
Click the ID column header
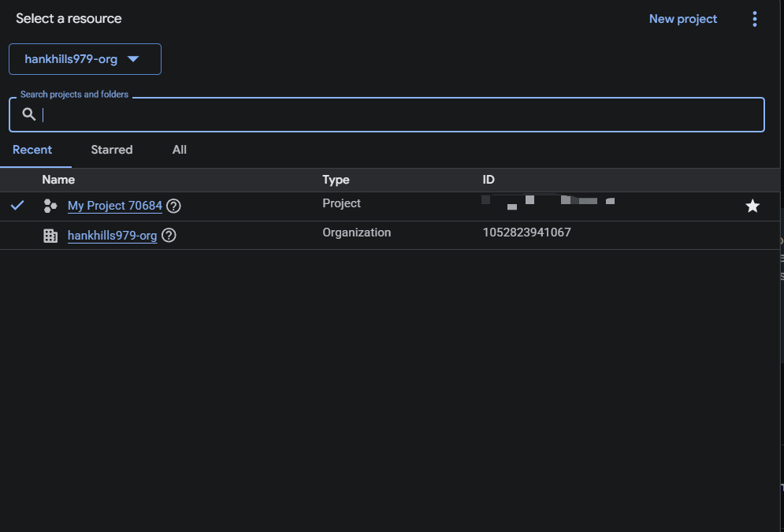tap(489, 180)
